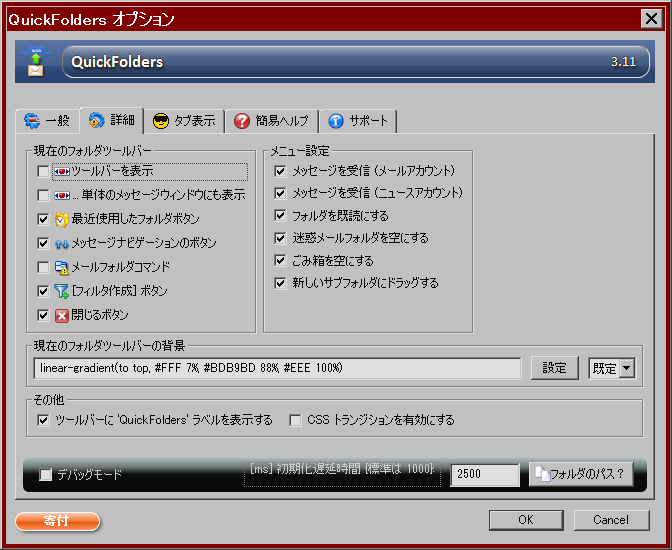Click the orange 寄付 donate button
This screenshot has height=550, width=672.
[x=57, y=521]
